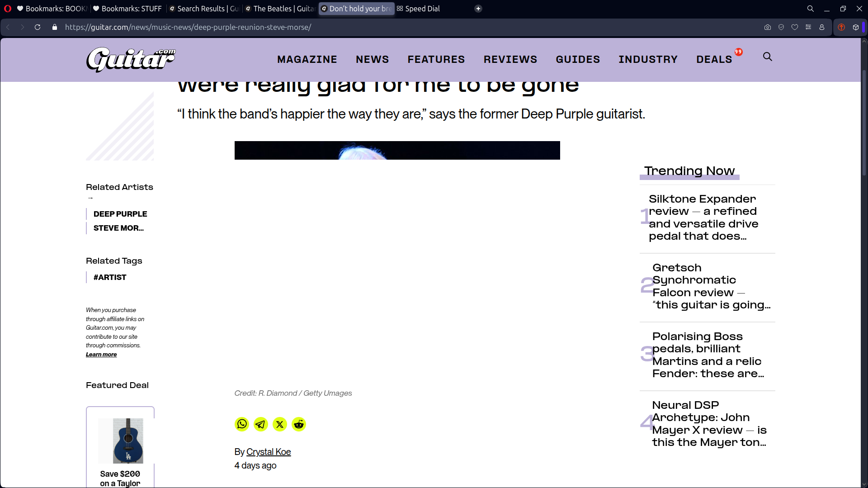The height and width of the screenshot is (488, 868).
Task: Open the Opera VPN shield icon
Action: coord(781,27)
